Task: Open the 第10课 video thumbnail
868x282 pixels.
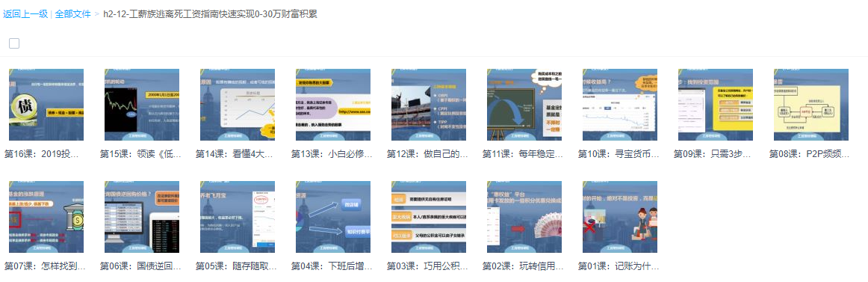Action: click(x=620, y=105)
